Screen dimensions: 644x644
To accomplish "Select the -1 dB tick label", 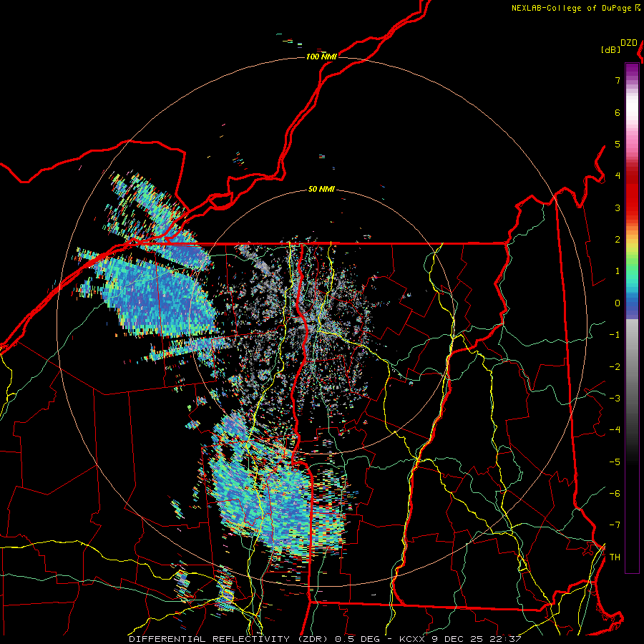I will coord(615,335).
